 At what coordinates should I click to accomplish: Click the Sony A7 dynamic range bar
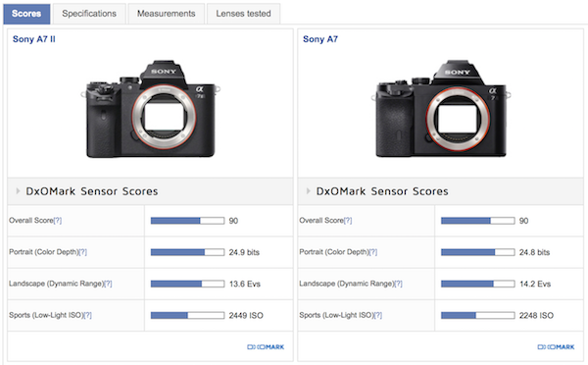478,284
